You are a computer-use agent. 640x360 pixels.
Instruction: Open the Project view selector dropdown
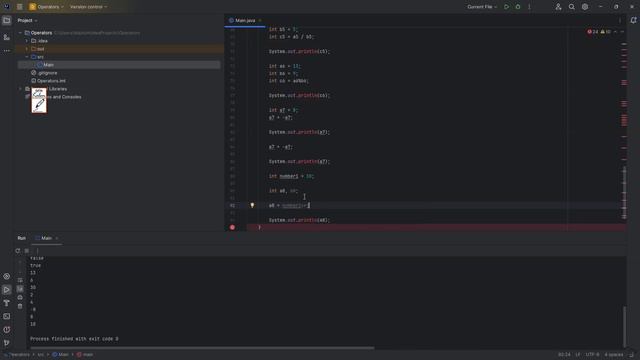coord(27,20)
